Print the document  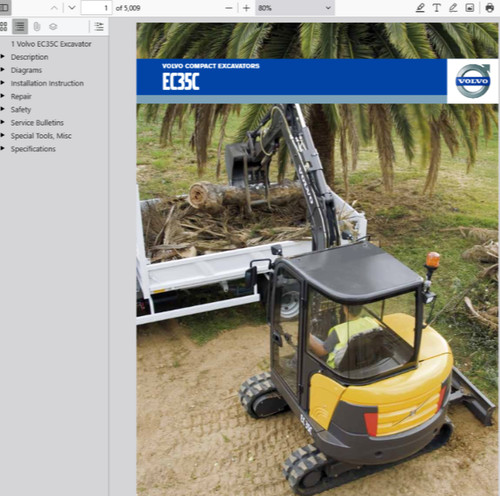point(490,8)
